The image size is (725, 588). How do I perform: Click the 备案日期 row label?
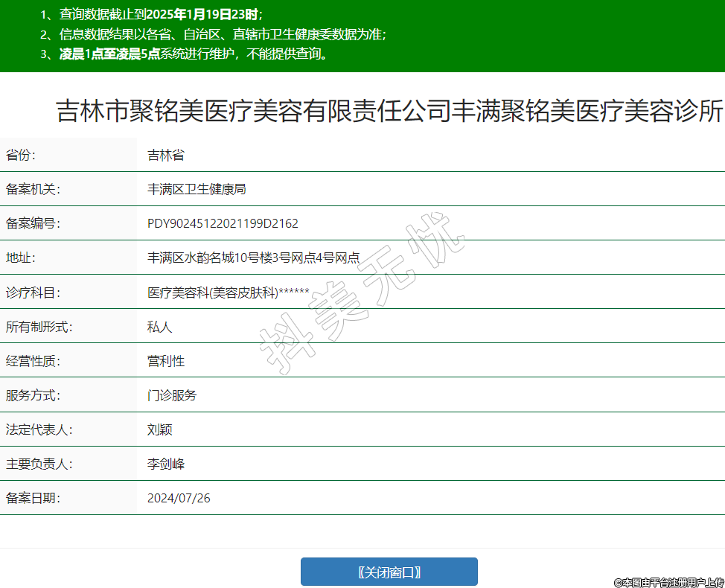click(33, 498)
